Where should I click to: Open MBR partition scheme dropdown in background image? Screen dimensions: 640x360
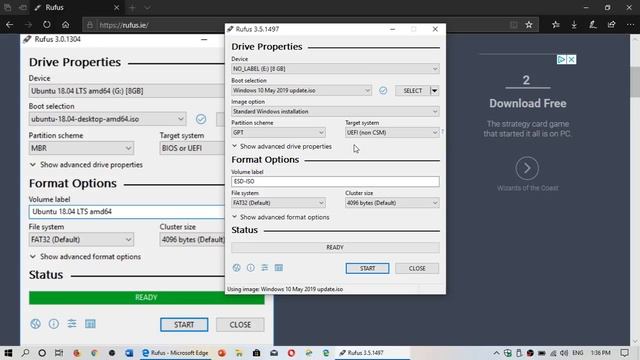(81, 148)
